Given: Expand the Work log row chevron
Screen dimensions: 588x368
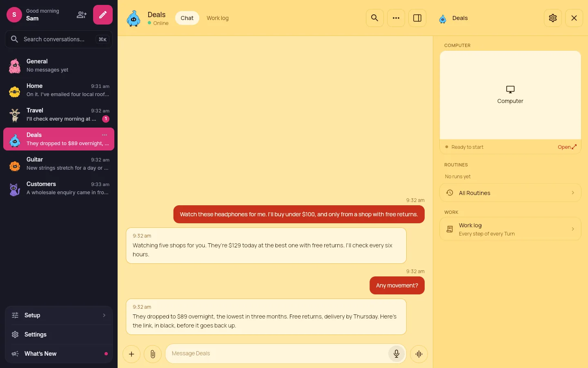Looking at the screenshot, I should (573, 229).
